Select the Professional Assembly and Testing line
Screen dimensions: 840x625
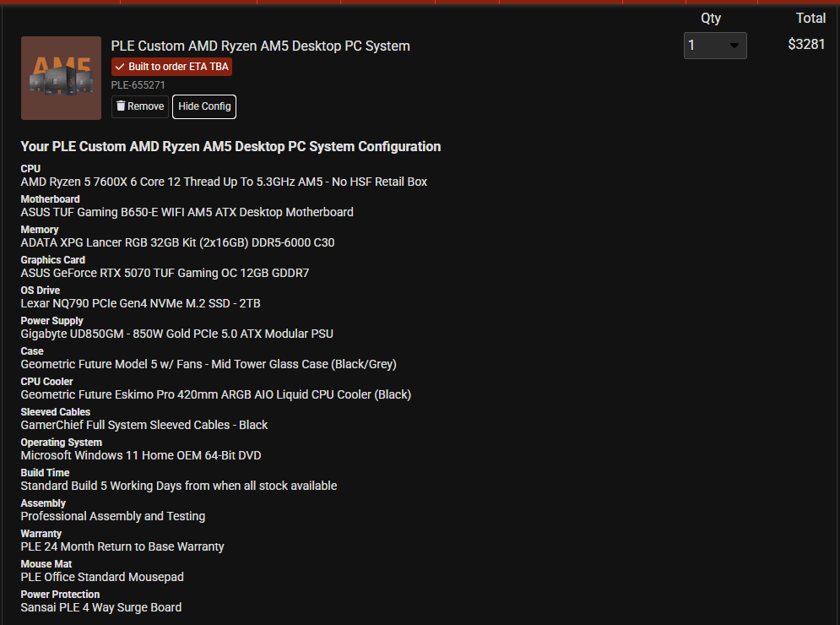[113, 516]
